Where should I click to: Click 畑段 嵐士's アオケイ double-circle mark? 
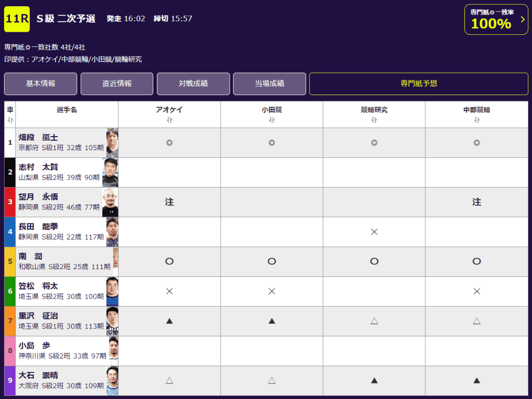tap(169, 143)
